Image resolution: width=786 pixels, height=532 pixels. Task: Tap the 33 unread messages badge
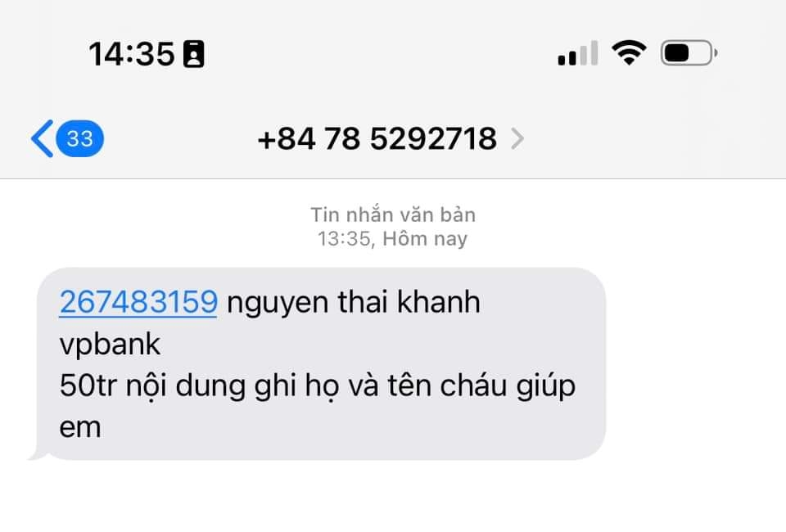pyautogui.click(x=79, y=139)
